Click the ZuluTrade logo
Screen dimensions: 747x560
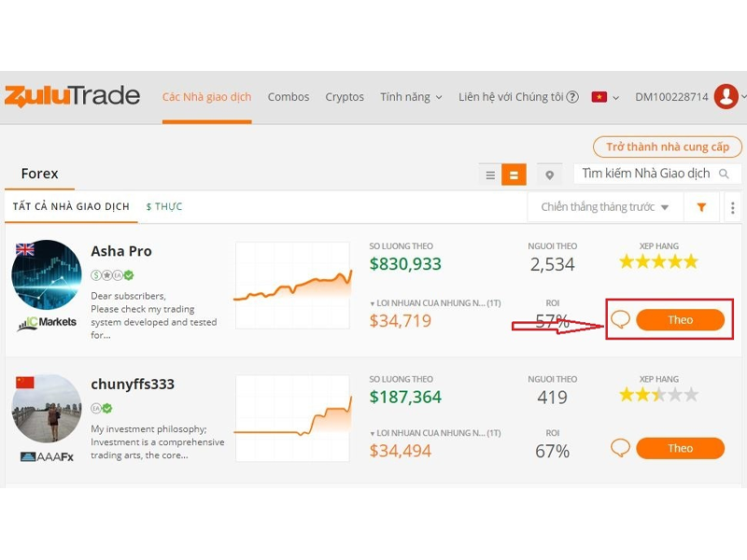point(72,96)
